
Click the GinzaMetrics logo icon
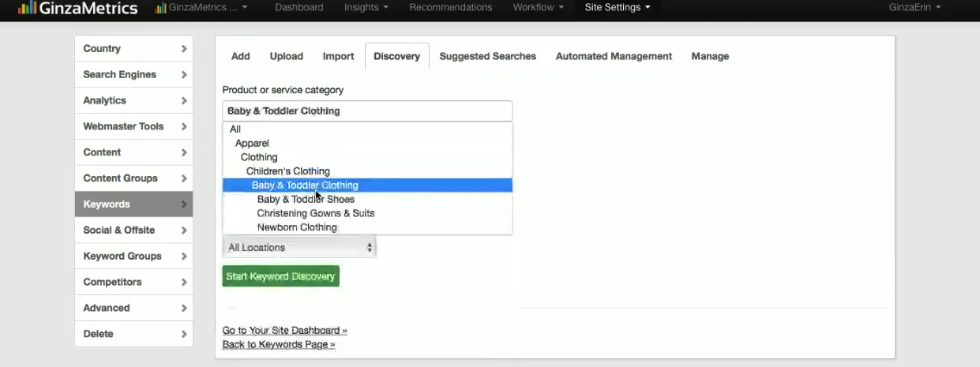(26, 8)
